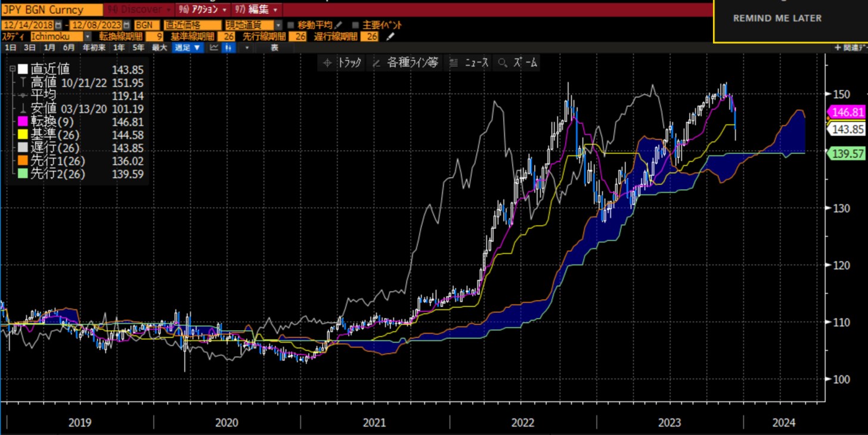This screenshot has height=435, width=868.
Task: Open the end date calendar picker
Action: pyautogui.click(x=126, y=25)
